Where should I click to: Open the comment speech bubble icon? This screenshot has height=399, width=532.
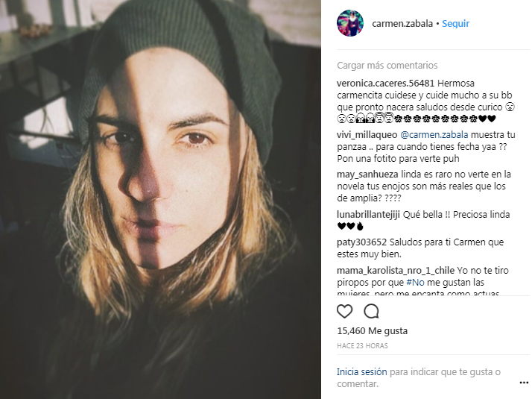pyautogui.click(x=371, y=311)
